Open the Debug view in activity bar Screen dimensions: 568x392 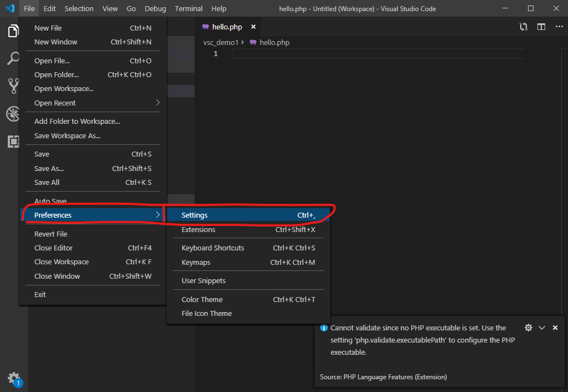point(13,114)
